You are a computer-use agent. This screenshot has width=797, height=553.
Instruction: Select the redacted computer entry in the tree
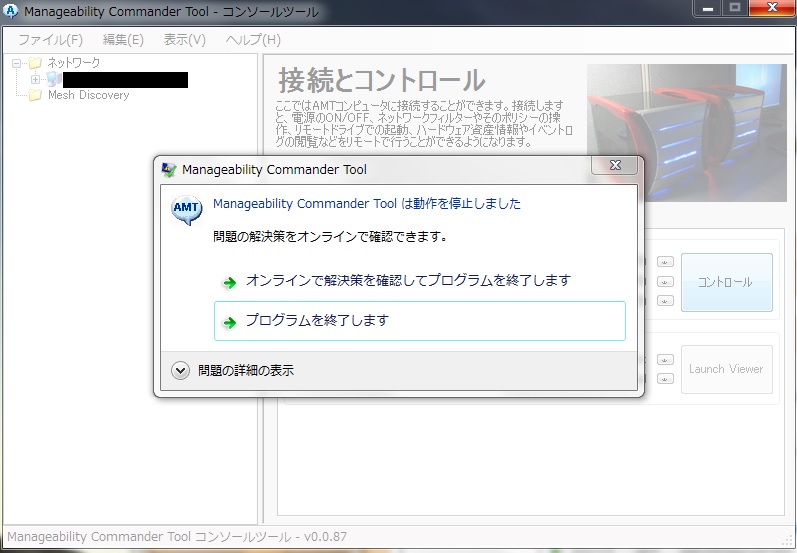(x=126, y=80)
